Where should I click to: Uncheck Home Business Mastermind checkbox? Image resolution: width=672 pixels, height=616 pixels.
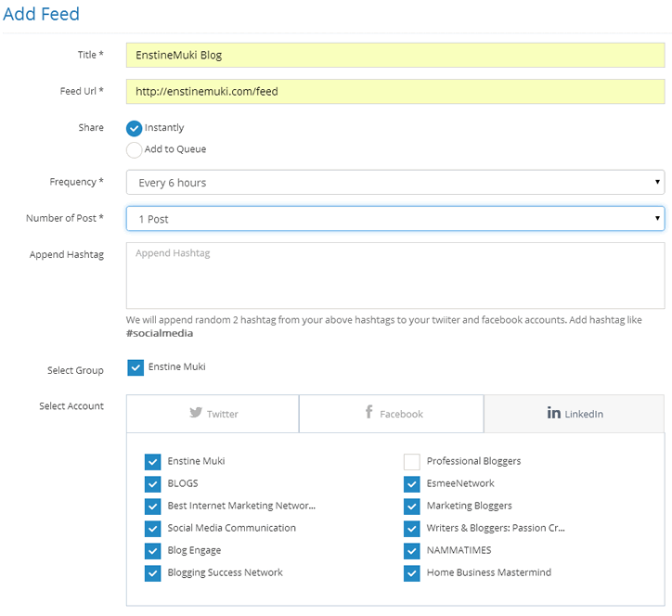[412, 573]
